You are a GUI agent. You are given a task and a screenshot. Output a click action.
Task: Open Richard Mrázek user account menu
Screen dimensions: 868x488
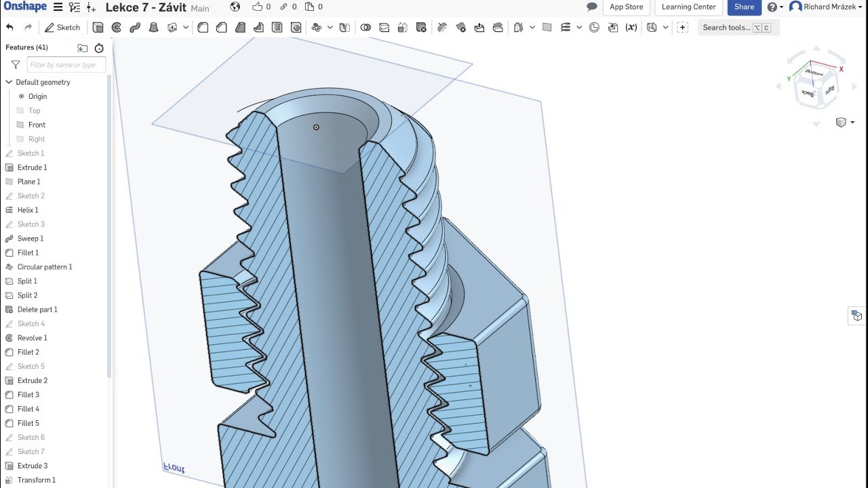827,7
